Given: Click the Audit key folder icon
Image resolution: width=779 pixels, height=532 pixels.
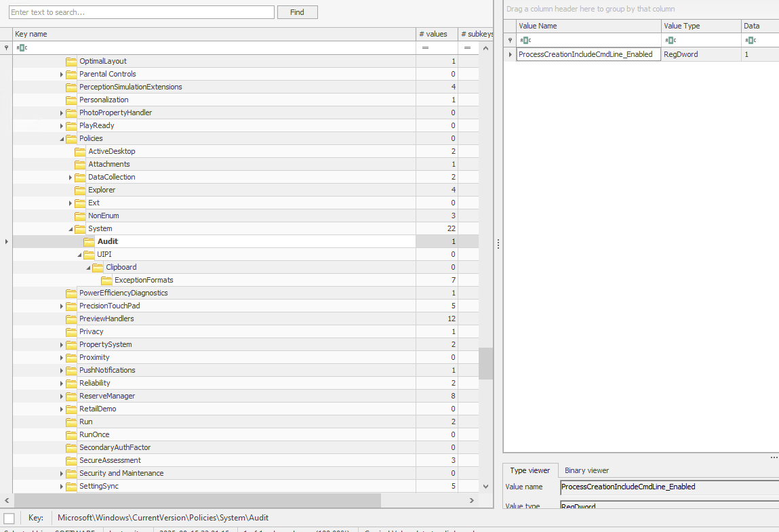Looking at the screenshot, I should 89,241.
